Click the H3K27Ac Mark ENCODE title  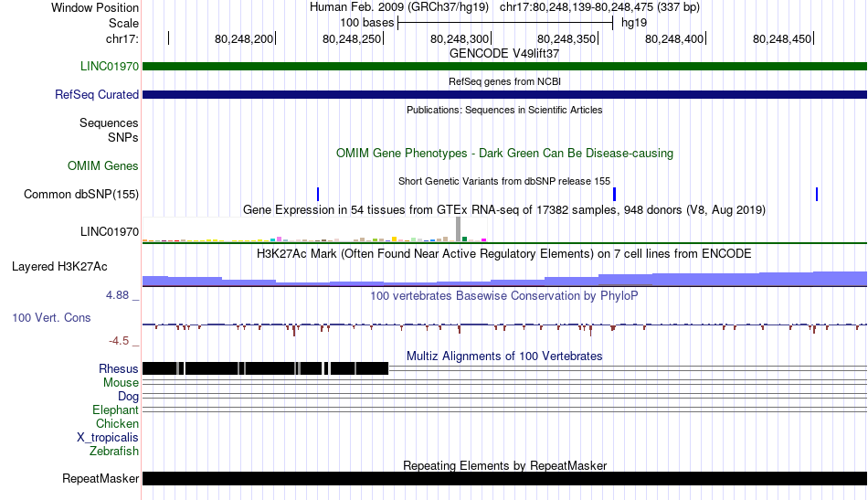tap(504, 254)
